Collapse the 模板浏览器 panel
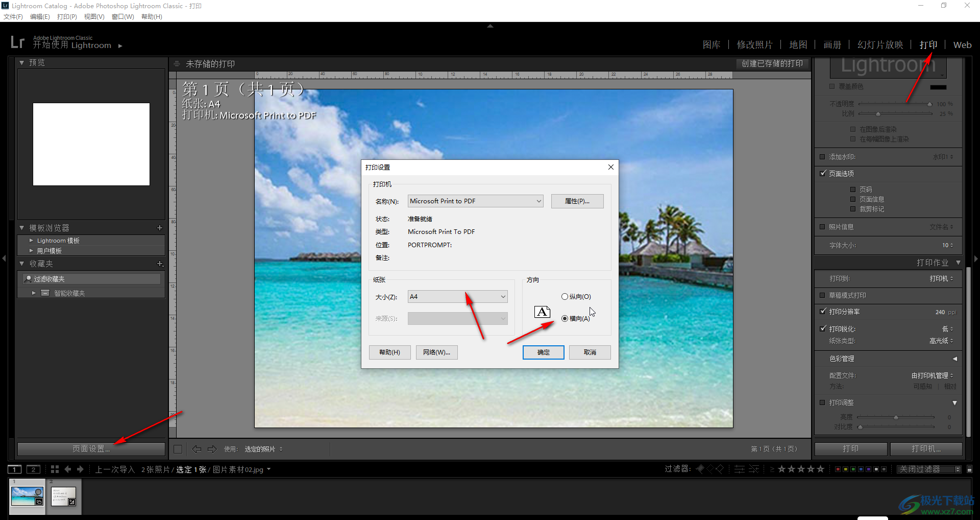The image size is (980, 520). tap(22, 228)
